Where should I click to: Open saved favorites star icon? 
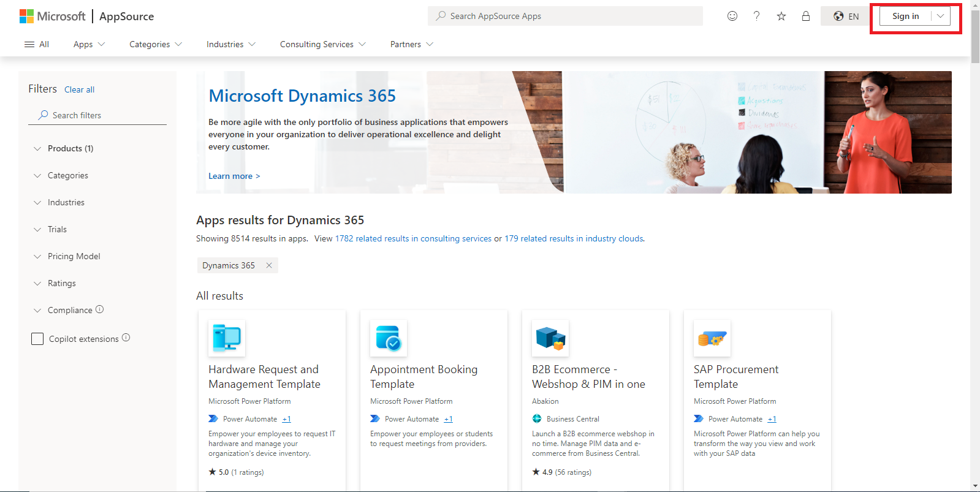781,16
